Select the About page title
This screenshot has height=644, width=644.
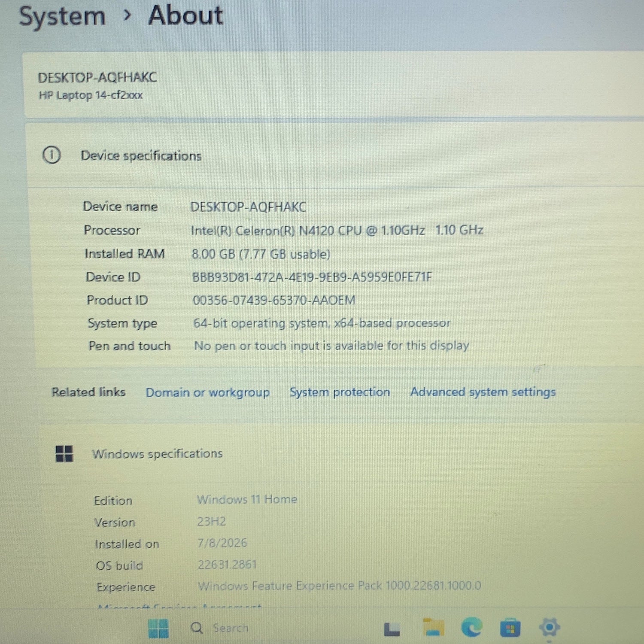[x=185, y=16]
